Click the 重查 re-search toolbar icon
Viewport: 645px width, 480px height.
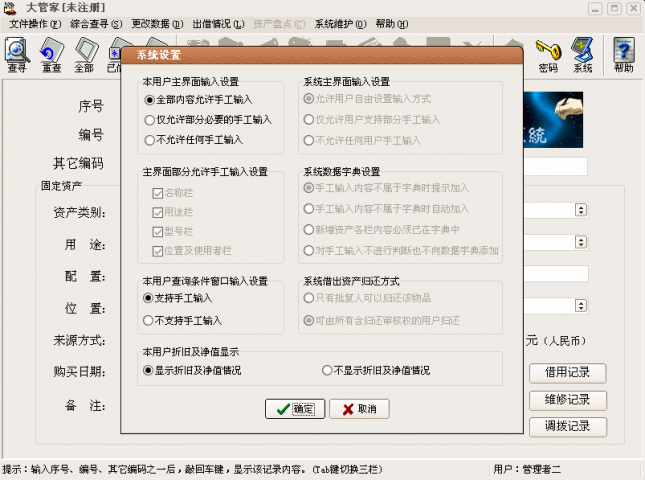(51, 55)
